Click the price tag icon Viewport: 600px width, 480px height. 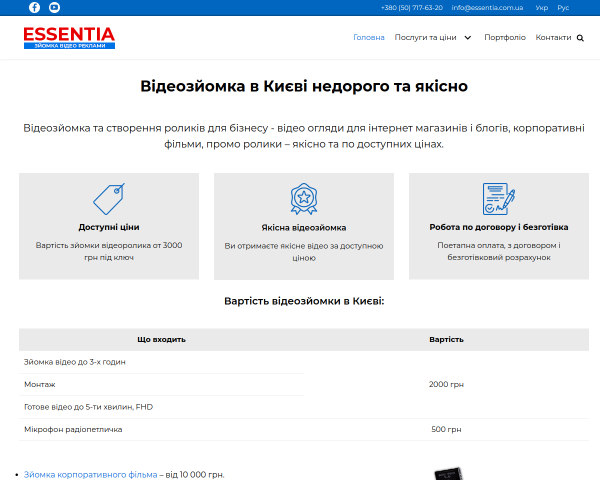pos(109,199)
